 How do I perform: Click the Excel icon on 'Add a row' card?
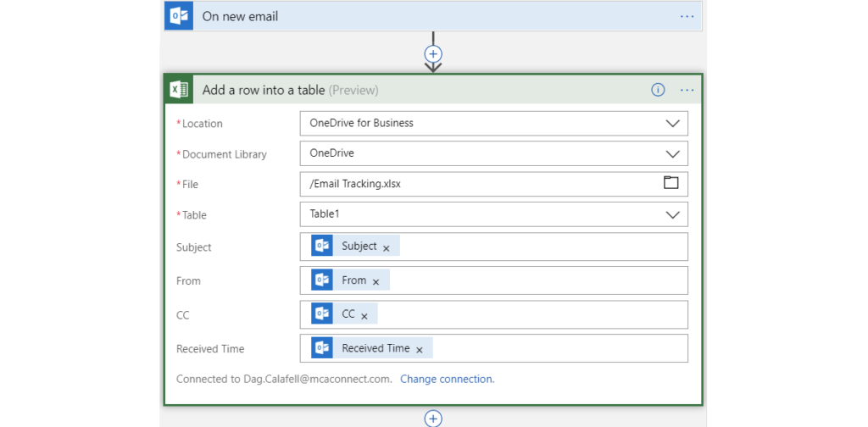[x=179, y=90]
